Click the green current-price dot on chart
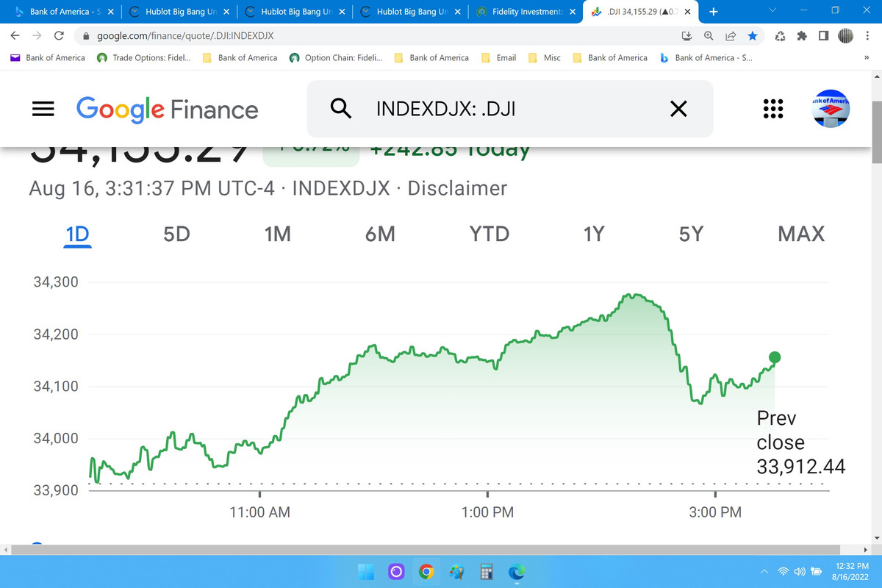Viewport: 882px width, 588px height. click(774, 357)
